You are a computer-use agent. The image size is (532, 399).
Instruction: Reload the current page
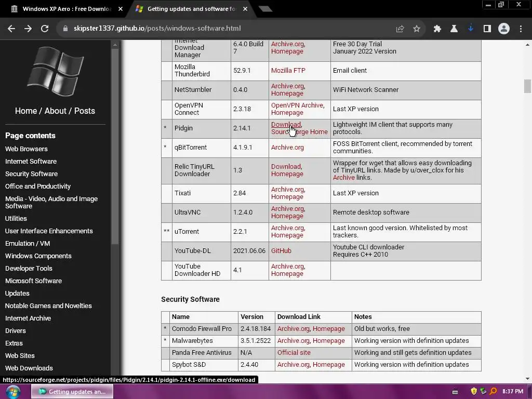click(x=45, y=29)
